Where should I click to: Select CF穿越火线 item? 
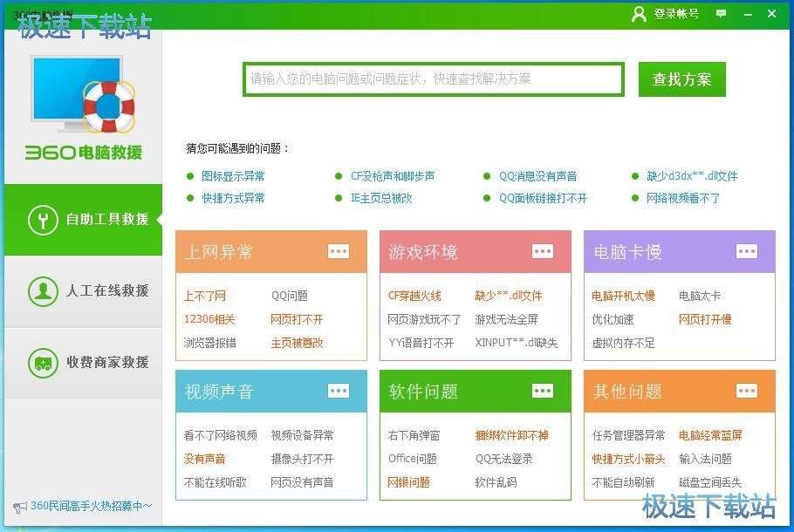414,296
